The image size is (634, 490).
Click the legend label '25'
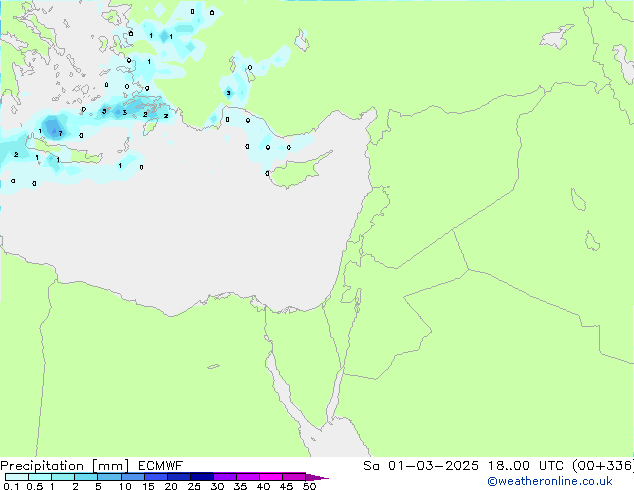click(x=194, y=486)
